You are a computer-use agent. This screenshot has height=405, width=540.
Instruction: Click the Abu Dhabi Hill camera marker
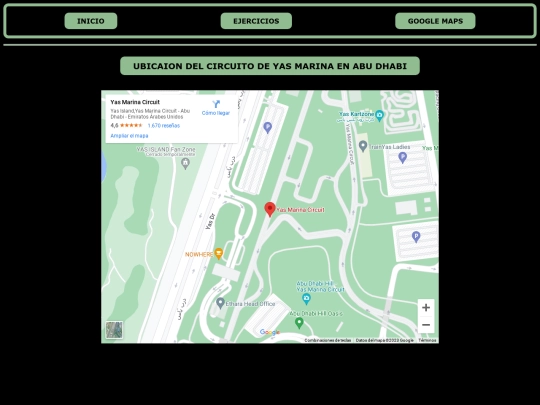click(x=306, y=299)
